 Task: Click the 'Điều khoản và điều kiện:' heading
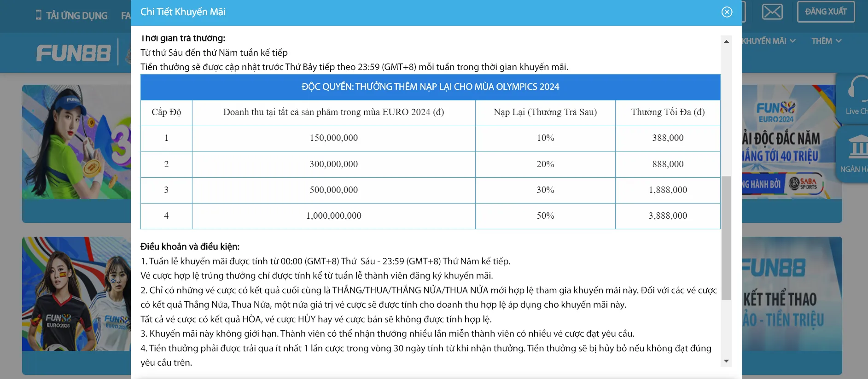click(x=190, y=247)
